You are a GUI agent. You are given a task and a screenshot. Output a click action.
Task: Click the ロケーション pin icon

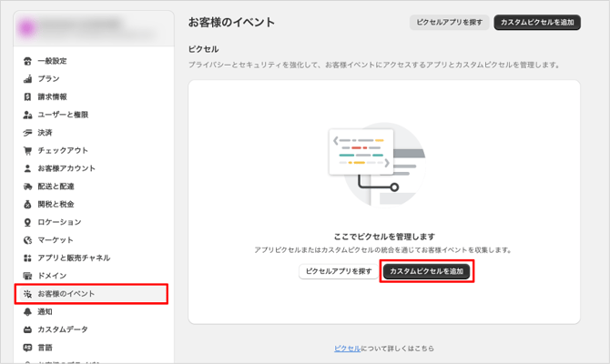coord(27,222)
